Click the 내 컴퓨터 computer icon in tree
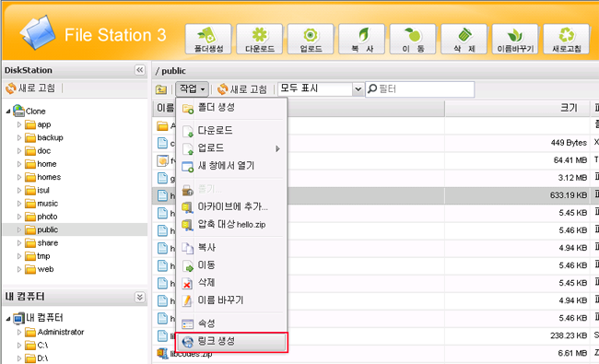 point(18,318)
